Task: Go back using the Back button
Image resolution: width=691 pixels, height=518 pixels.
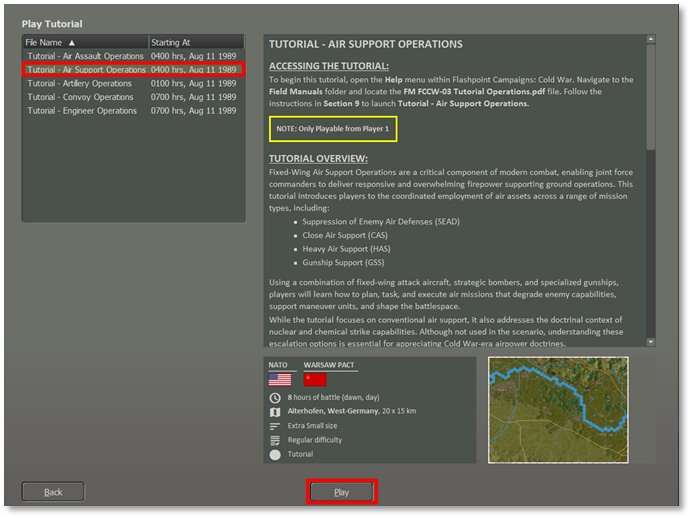Action: [53, 492]
